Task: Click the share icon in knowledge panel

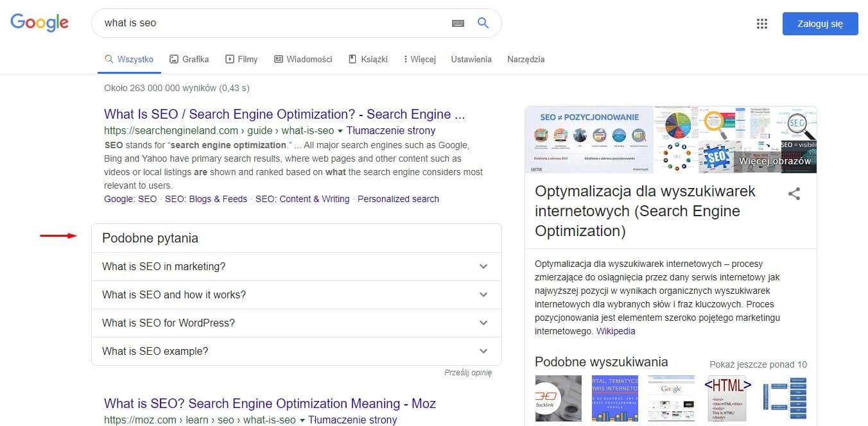Action: tap(794, 194)
